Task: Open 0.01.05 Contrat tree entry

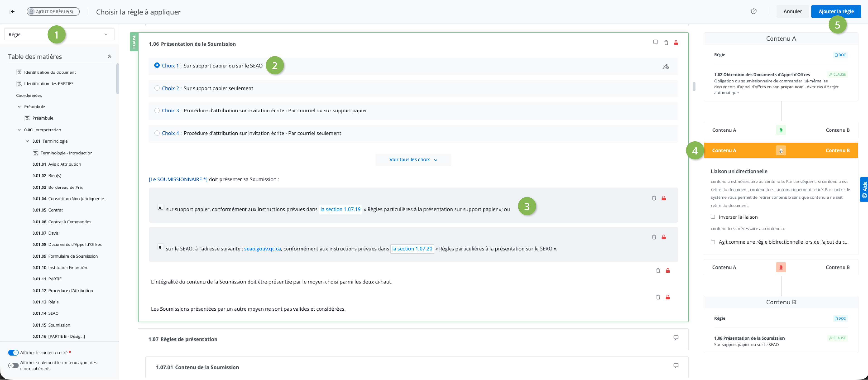Action: point(48,210)
